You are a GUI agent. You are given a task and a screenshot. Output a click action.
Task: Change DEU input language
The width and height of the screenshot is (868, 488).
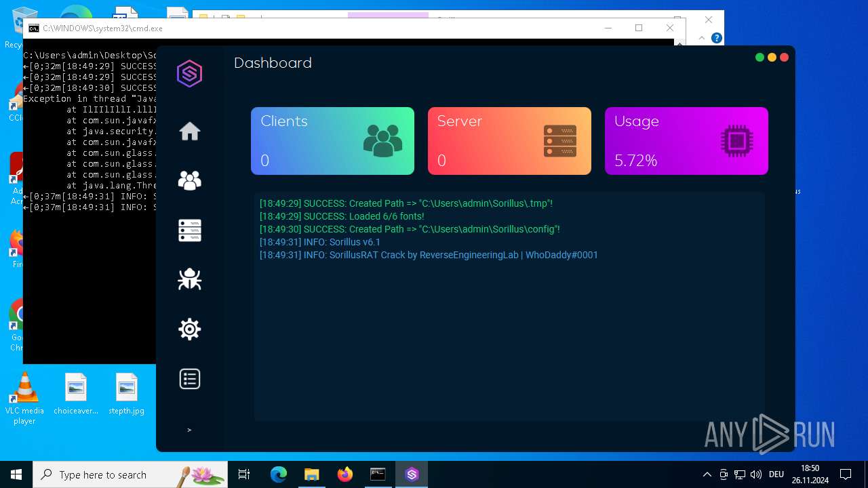pyautogui.click(x=776, y=474)
